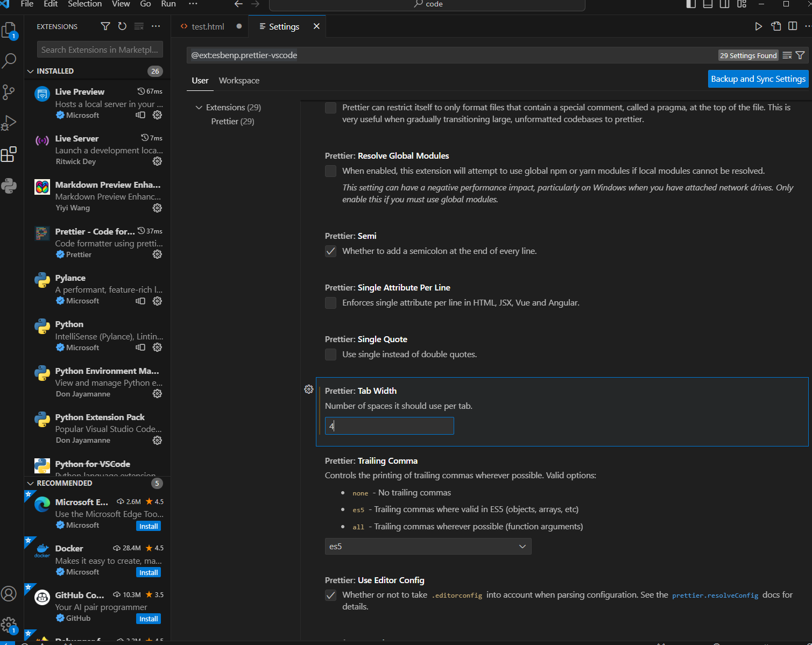The image size is (812, 645).
Task: Clear extensions search results icon
Action: point(139,26)
